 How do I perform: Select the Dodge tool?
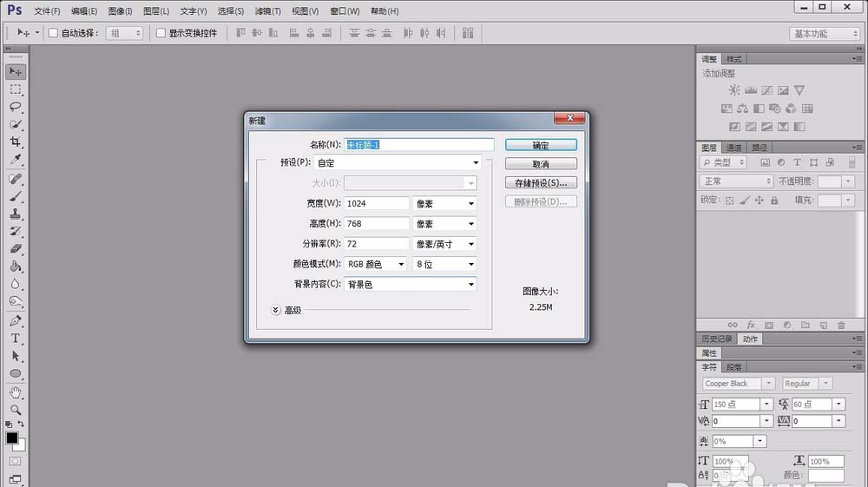(16, 302)
